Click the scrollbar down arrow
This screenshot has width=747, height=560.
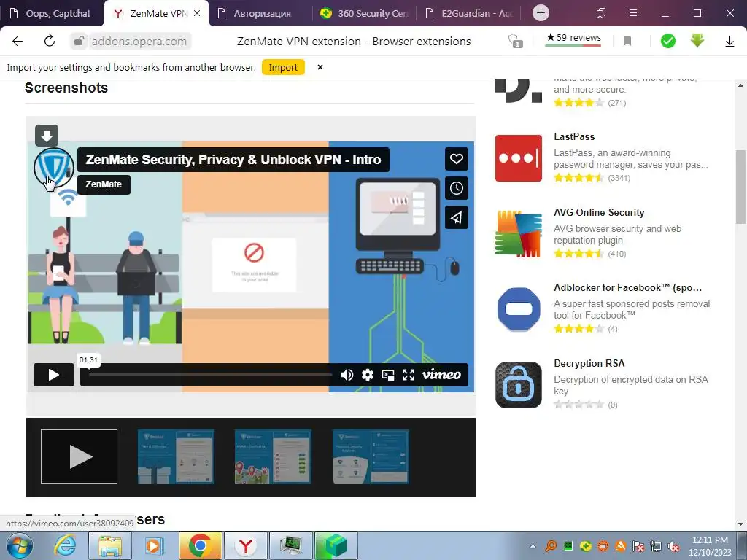tap(740, 524)
